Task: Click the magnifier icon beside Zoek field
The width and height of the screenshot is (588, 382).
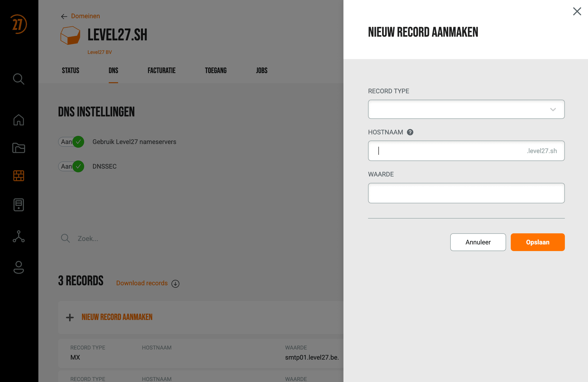Action: pos(65,239)
